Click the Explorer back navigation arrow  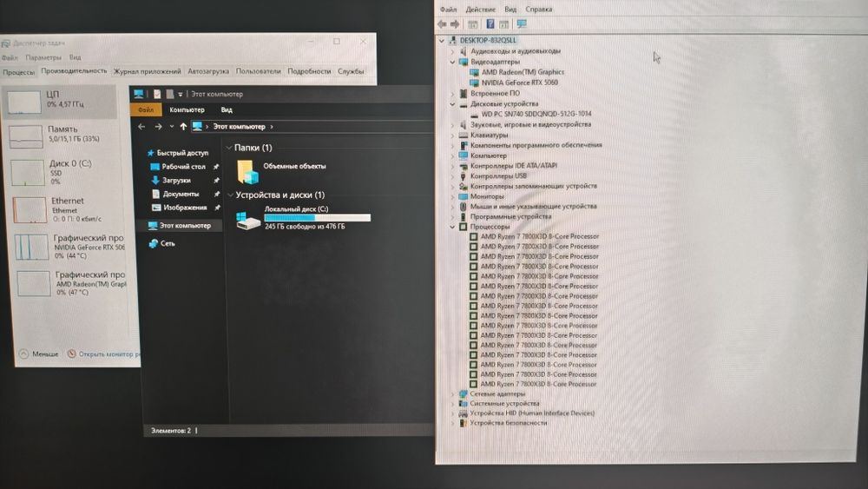pos(141,127)
